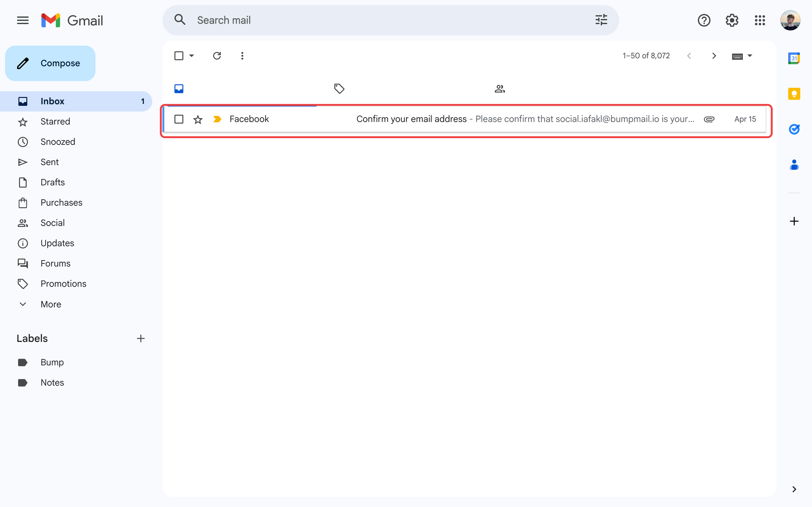Expand the select-all dropdown arrow

[192, 56]
